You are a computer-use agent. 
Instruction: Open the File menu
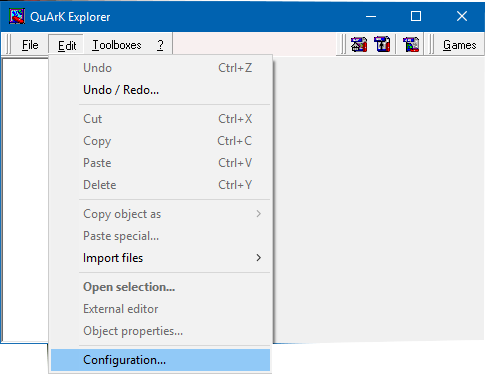click(30, 45)
